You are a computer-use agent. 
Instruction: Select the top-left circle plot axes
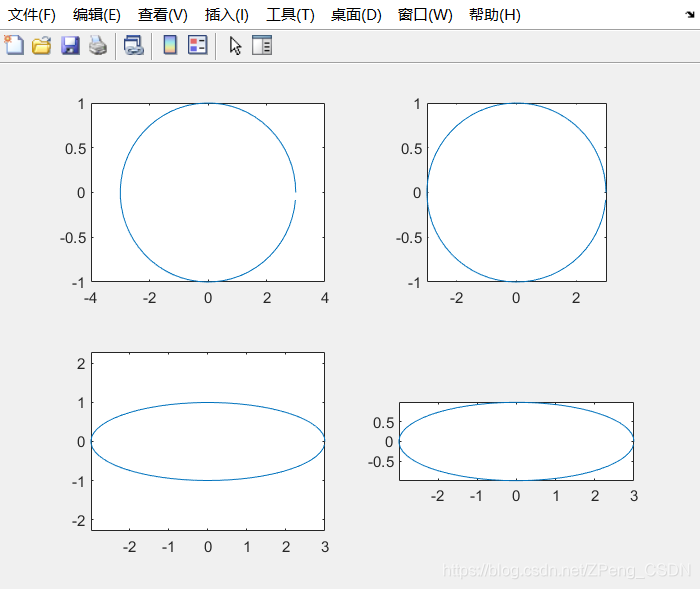(208, 192)
